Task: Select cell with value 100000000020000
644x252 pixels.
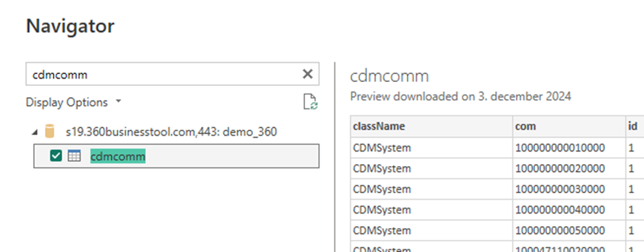Action: pyautogui.click(x=569, y=168)
